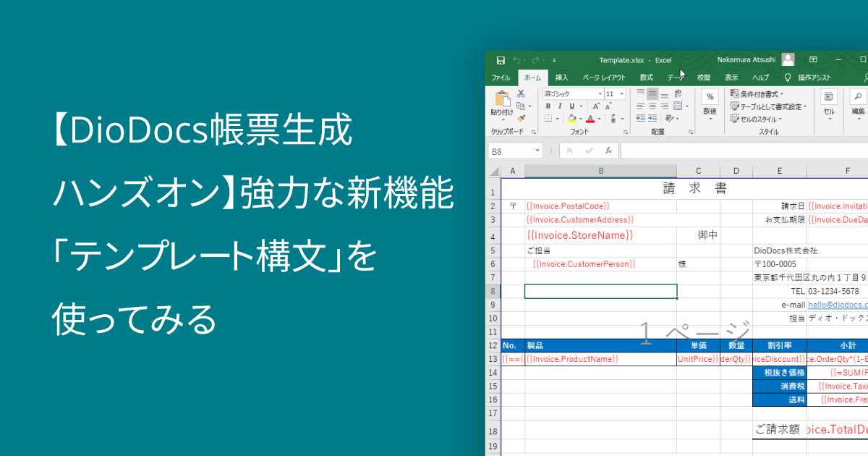This screenshot has height=456, width=868.
Task: Click the Borders icon
Action: coord(549,119)
